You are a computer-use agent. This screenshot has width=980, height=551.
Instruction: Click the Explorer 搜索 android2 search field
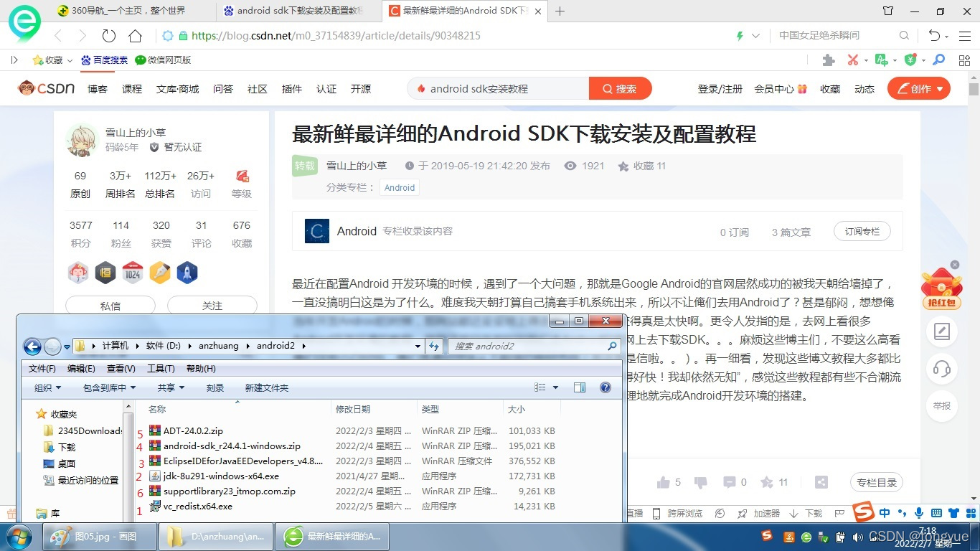(534, 347)
